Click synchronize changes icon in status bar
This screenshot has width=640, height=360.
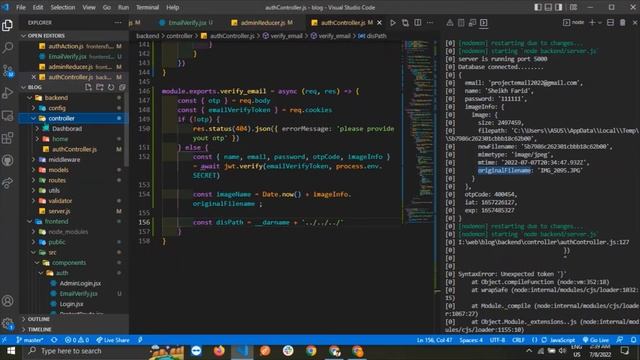coord(54,340)
